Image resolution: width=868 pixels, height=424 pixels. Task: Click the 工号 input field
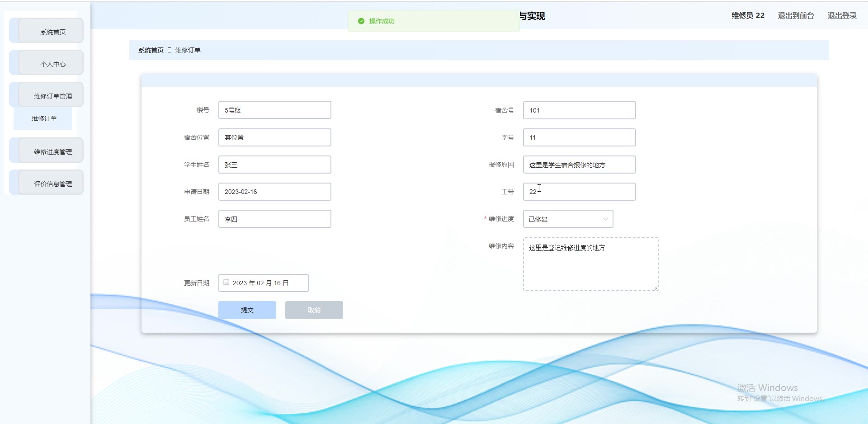[580, 192]
